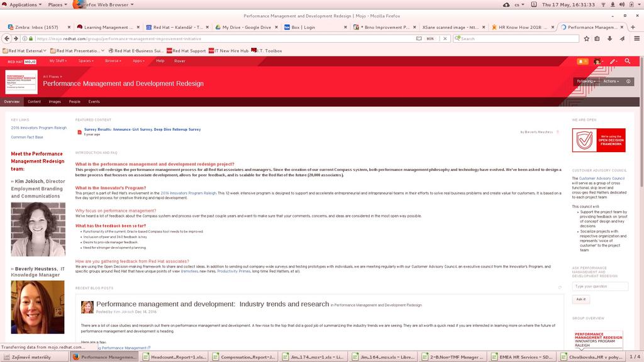Click the pencil create icon in Mojo header
Screen dimensions: 644x362
[x=613, y=61]
